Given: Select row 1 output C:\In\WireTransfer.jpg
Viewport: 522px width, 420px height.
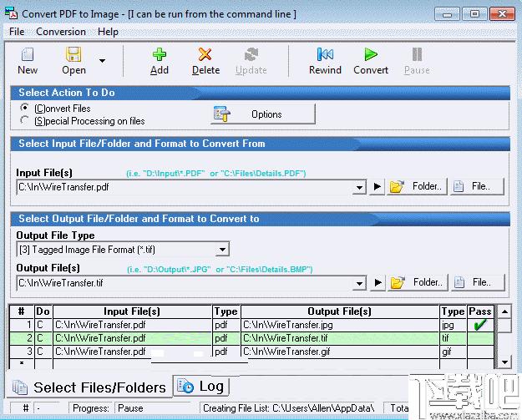Looking at the screenshot, I should 340,325.
